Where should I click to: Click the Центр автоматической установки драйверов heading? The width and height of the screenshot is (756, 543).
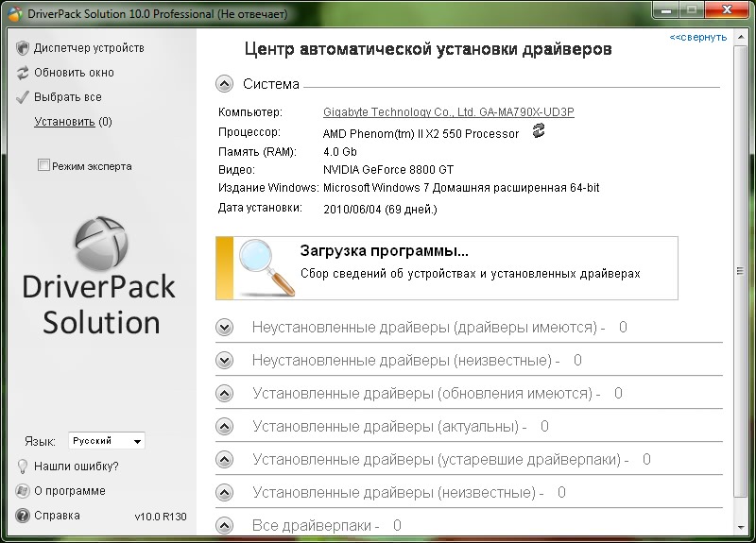428,49
